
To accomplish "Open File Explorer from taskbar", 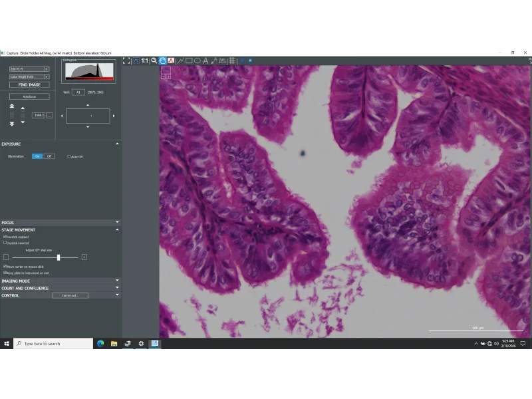I will pyautogui.click(x=114, y=344).
